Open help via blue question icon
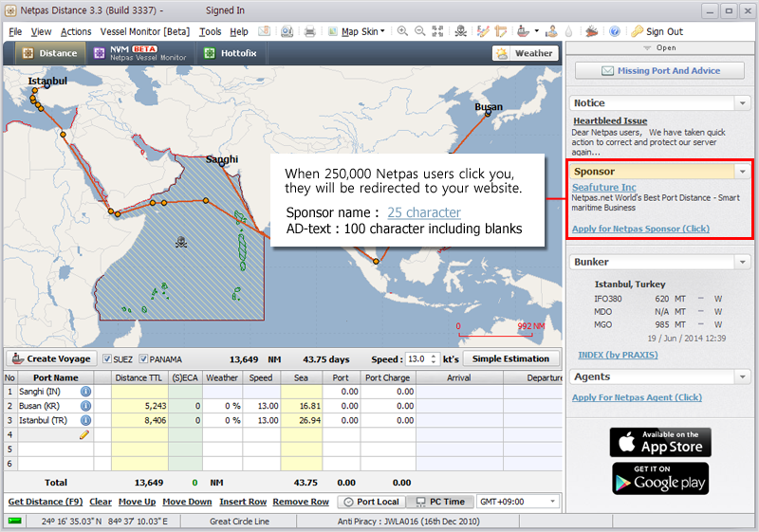This screenshot has width=759, height=532. click(x=615, y=31)
